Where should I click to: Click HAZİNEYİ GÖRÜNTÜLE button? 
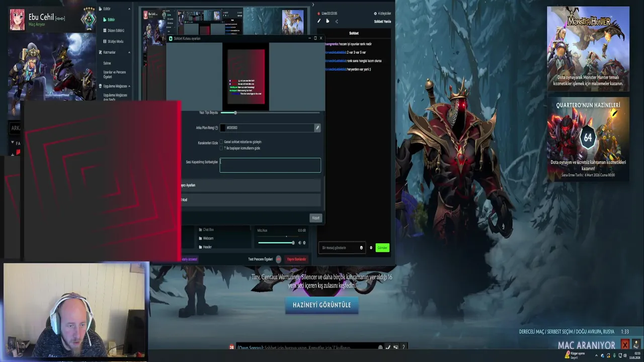(321, 305)
